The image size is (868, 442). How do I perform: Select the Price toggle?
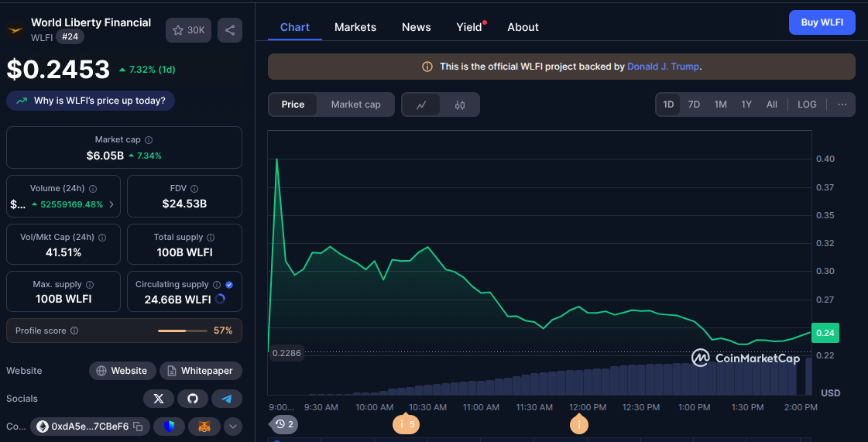point(293,105)
